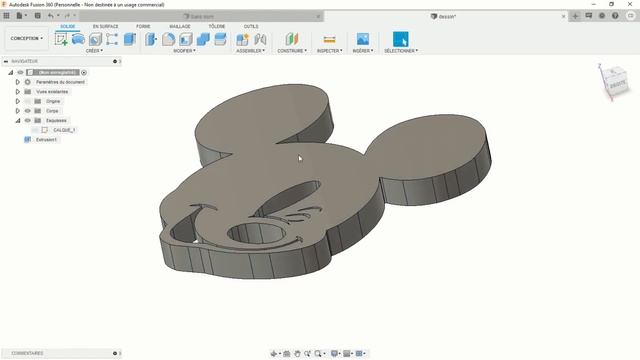
Task: Open the Assembler dropdown menu
Action: (251, 51)
